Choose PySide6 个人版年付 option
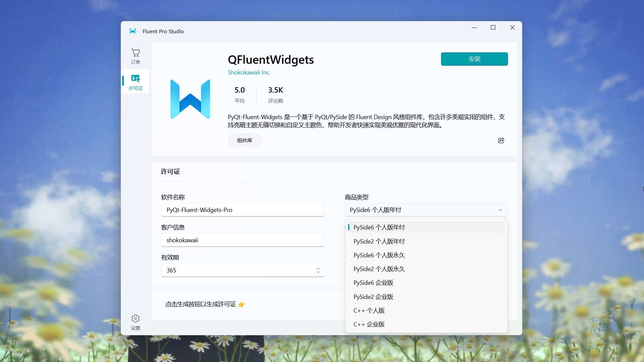 coord(426,227)
